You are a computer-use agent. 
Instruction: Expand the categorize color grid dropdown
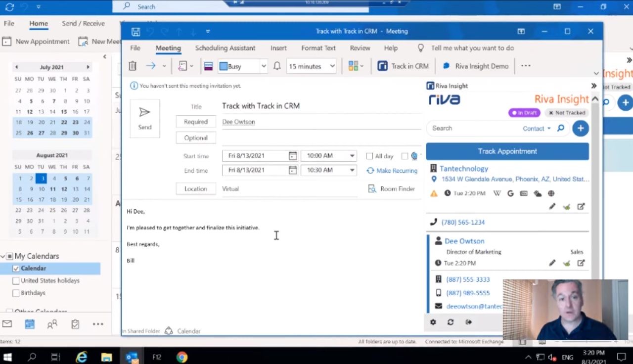coord(362,66)
